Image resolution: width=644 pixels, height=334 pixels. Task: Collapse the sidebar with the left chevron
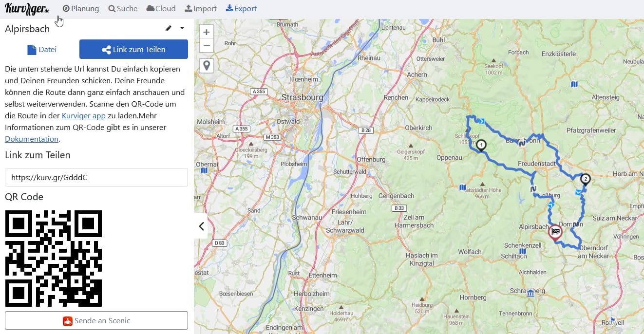pyautogui.click(x=201, y=226)
